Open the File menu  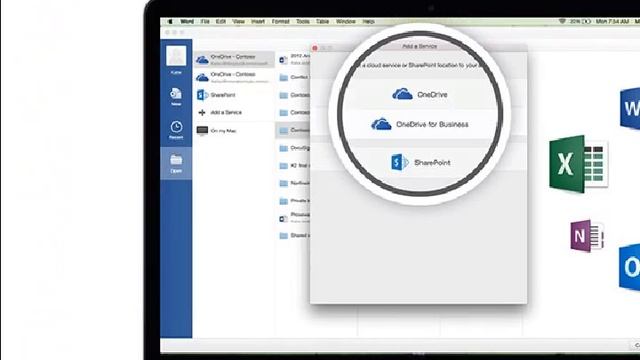[205, 22]
